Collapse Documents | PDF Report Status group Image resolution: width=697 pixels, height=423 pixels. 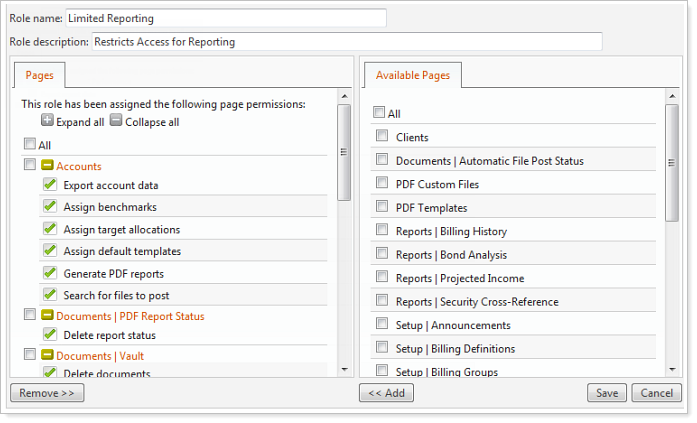click(x=48, y=316)
